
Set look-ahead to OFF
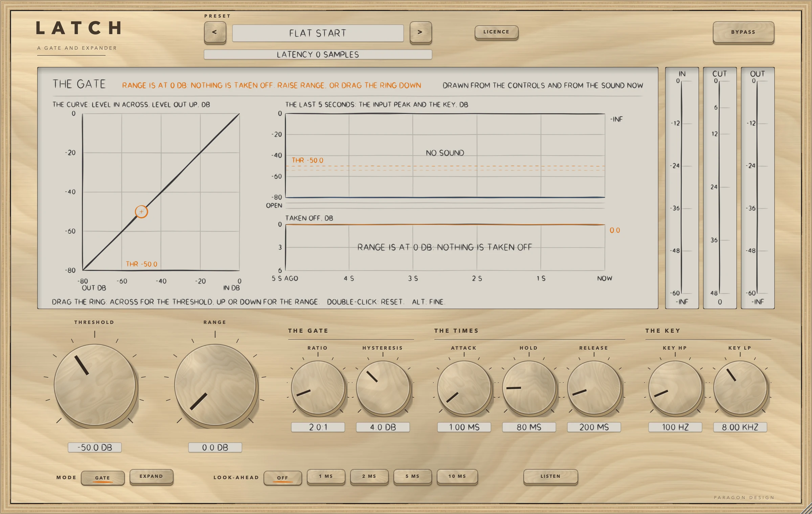(x=283, y=477)
